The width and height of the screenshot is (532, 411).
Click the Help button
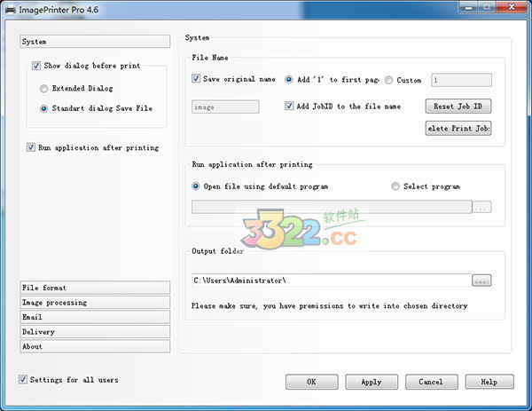[489, 382]
